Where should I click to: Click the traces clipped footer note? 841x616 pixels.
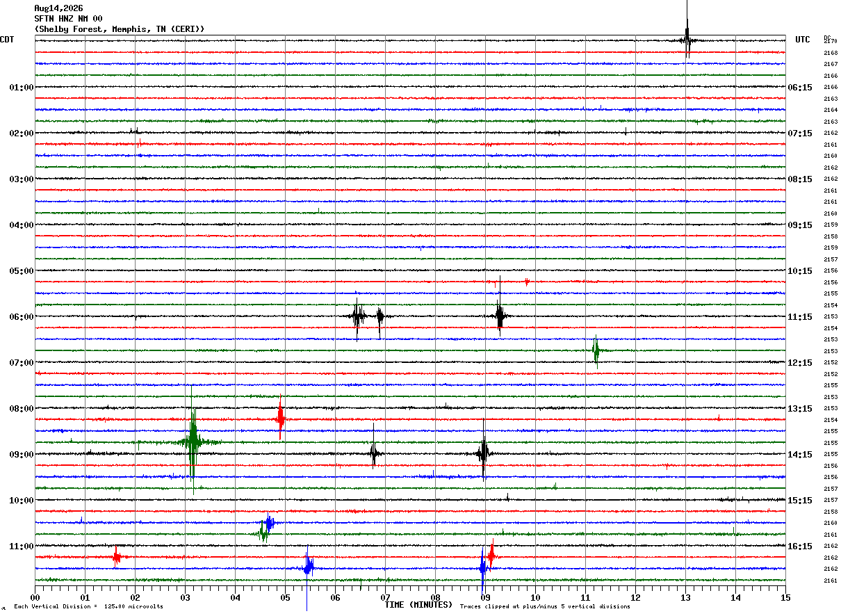(545, 607)
